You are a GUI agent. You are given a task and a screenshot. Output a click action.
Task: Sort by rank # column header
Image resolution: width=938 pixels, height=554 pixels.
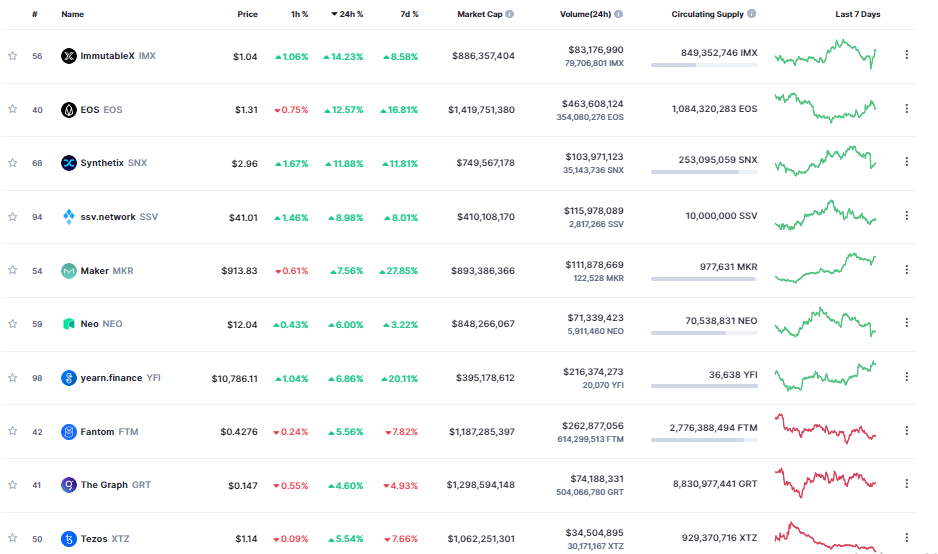tap(35, 14)
